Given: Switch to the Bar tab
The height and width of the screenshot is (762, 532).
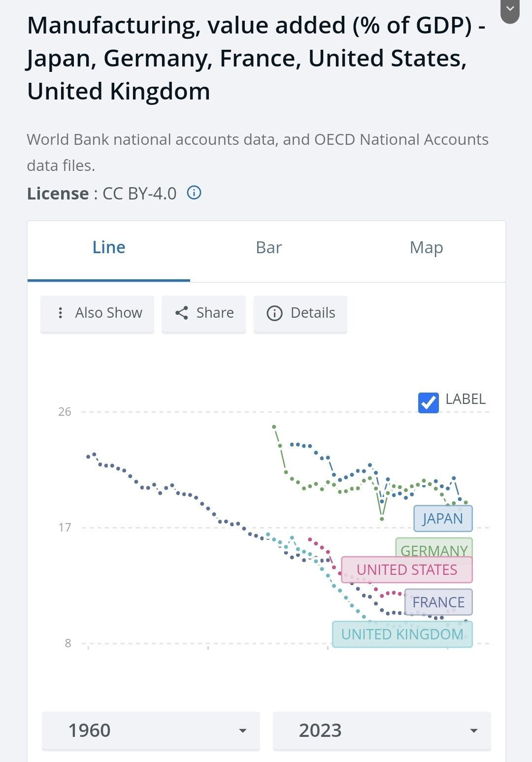Looking at the screenshot, I should [x=268, y=247].
